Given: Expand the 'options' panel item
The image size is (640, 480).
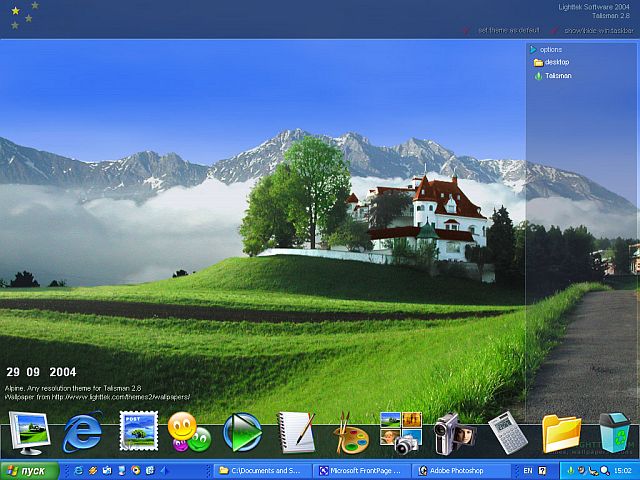Looking at the screenshot, I should click(x=550, y=49).
